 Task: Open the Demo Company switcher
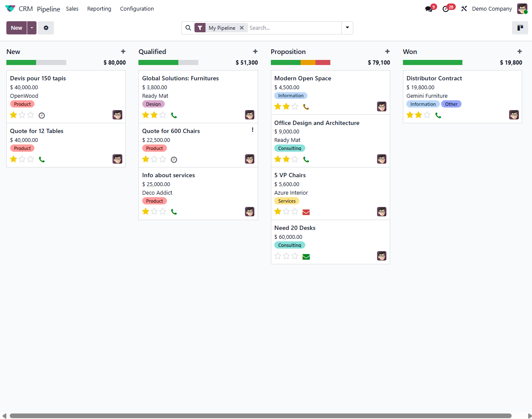(x=492, y=9)
